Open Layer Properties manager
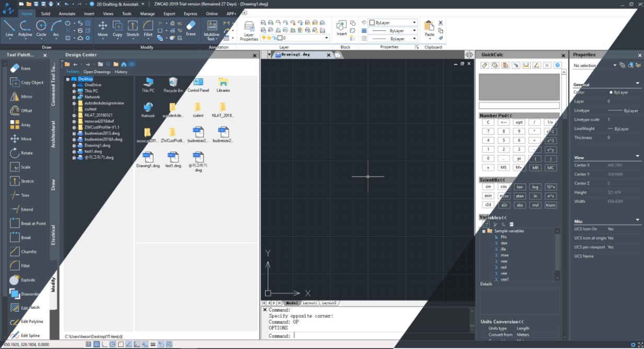 (249, 30)
